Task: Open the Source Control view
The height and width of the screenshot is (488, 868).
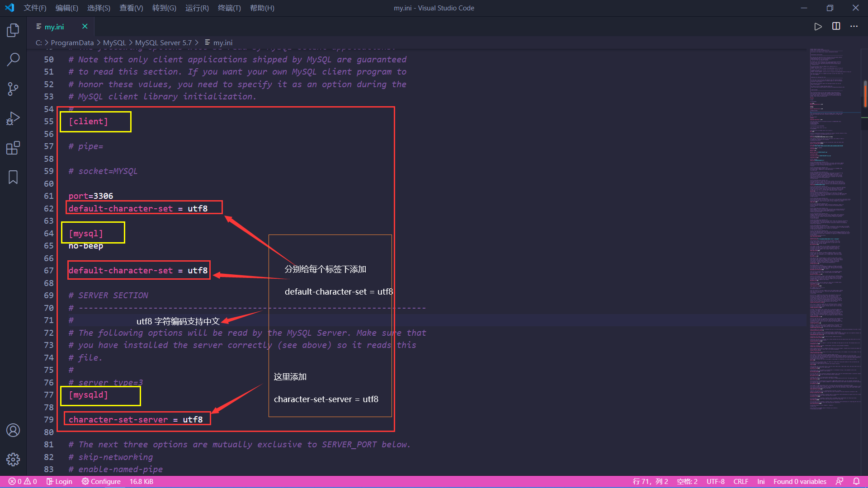Action: [13, 89]
